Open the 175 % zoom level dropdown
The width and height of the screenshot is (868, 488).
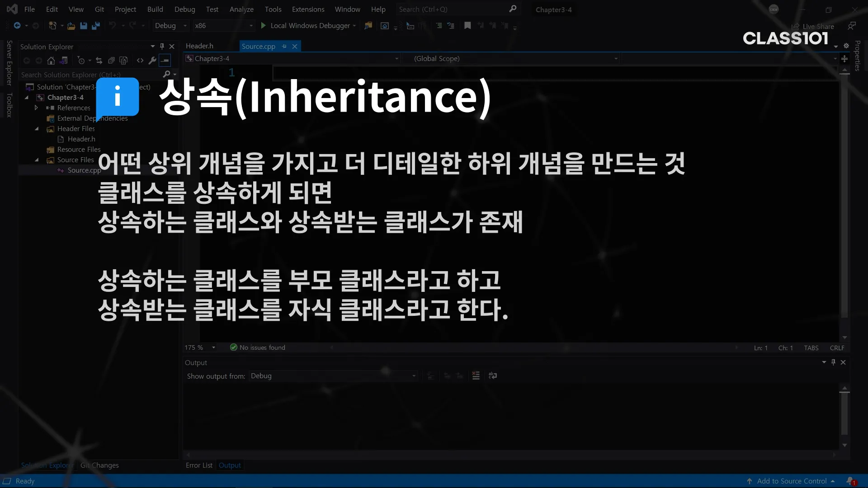tap(213, 347)
